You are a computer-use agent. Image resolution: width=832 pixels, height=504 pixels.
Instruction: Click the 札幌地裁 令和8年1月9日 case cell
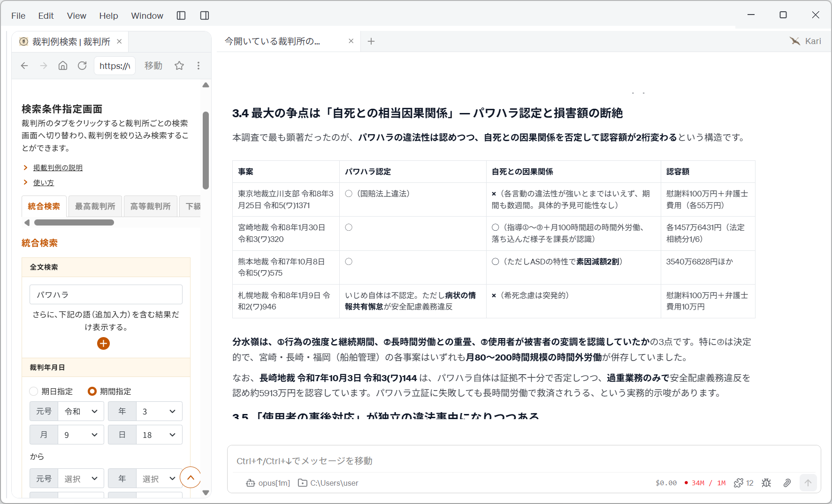tap(286, 301)
